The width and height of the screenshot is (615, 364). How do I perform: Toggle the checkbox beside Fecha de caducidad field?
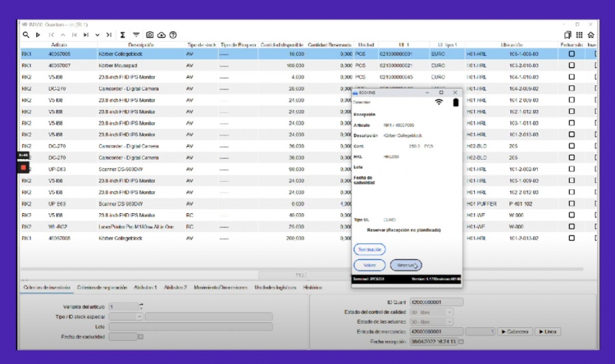click(141, 337)
